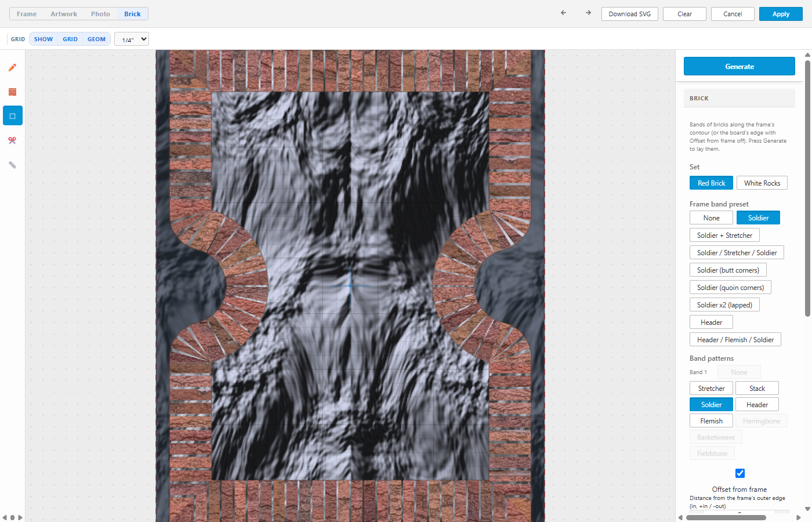
Task: Click the redo forward arrow
Action: [x=588, y=13]
